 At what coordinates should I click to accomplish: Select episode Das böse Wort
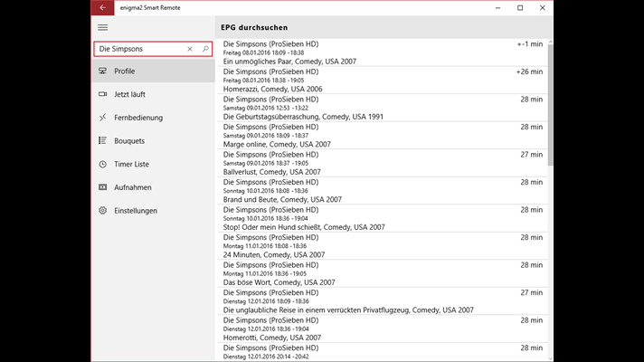pyautogui.click(x=382, y=273)
